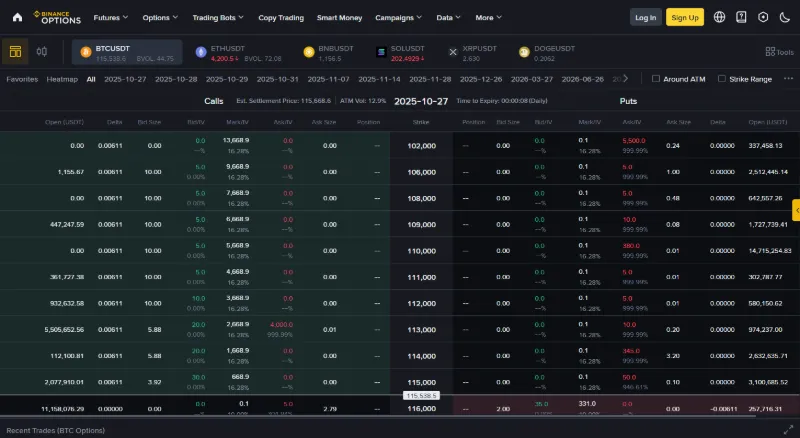Select the XRPUSDT coin icon
800x438 pixels.
[x=453, y=52]
